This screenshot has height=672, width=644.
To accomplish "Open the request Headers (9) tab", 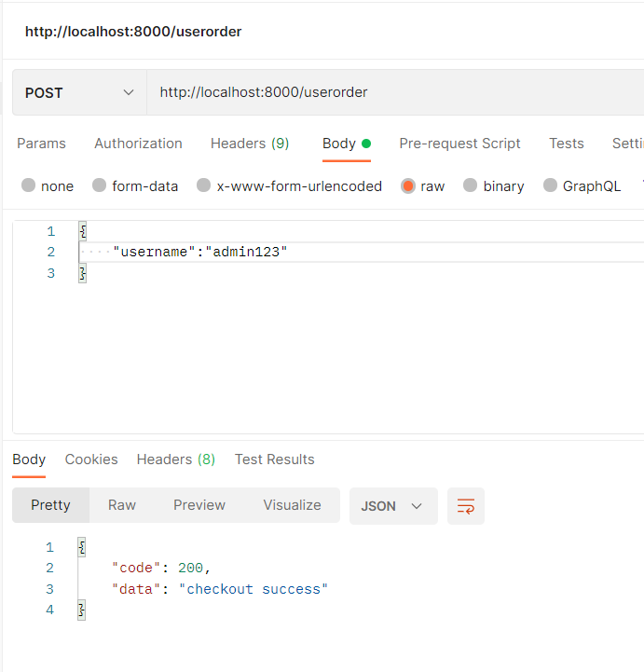I will pos(250,144).
